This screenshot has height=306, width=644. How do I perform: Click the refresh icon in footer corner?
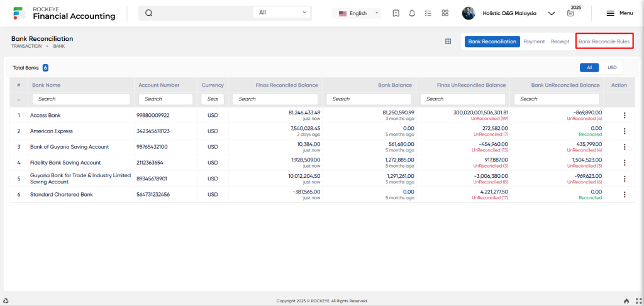click(6, 301)
